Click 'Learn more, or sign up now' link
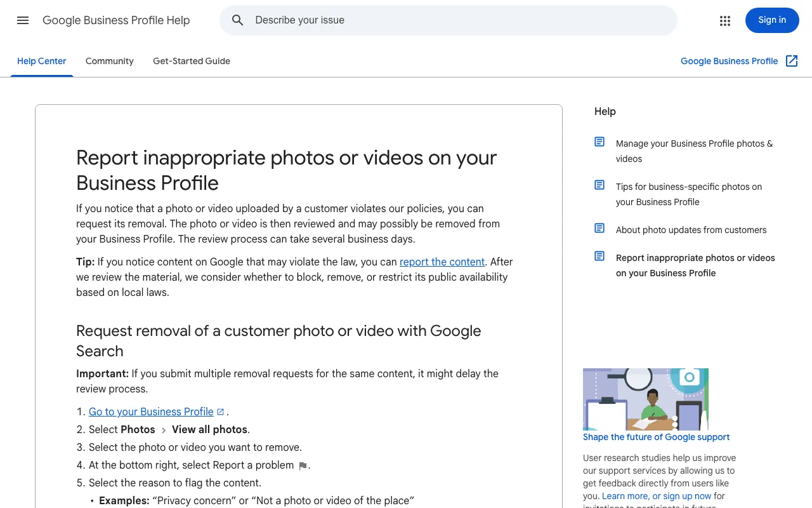This screenshot has height=508, width=812. click(x=657, y=496)
